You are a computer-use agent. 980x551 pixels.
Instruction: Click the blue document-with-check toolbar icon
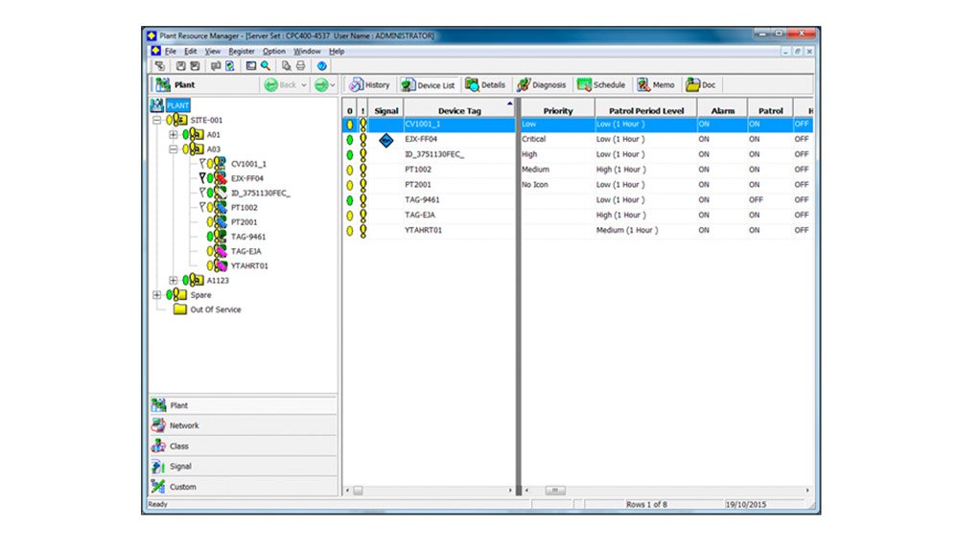[230, 65]
